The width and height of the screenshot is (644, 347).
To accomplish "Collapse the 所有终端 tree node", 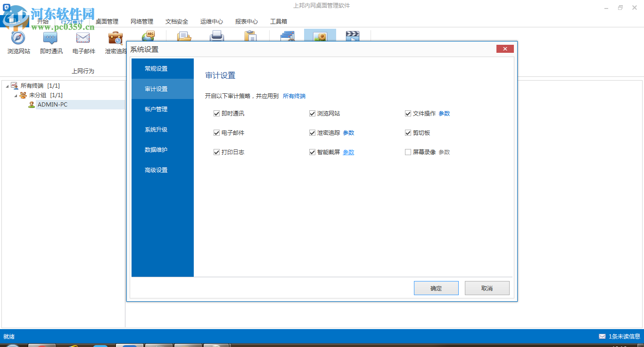I will (7, 85).
